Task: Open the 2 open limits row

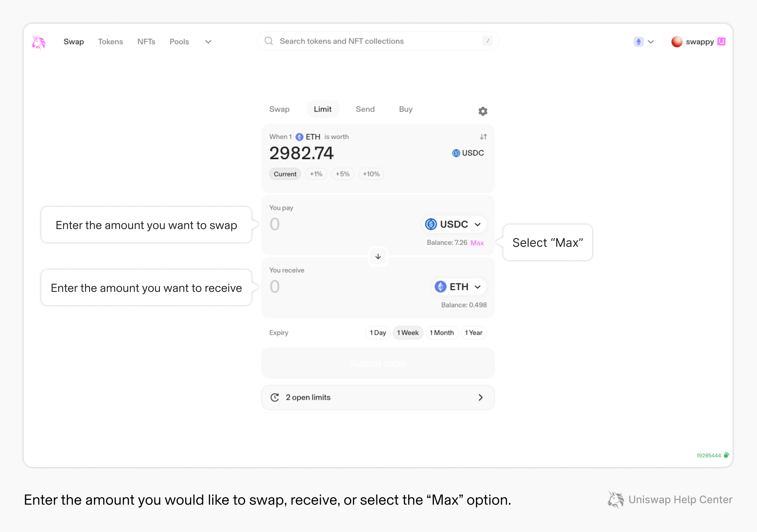Action: click(x=378, y=398)
